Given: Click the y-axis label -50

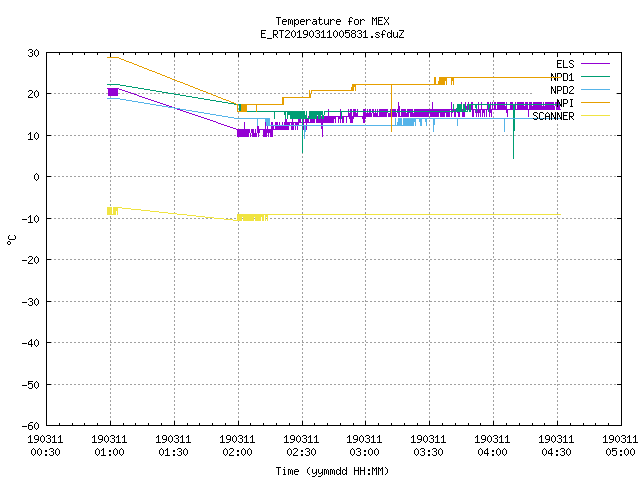Looking at the screenshot, I should 31,385.
